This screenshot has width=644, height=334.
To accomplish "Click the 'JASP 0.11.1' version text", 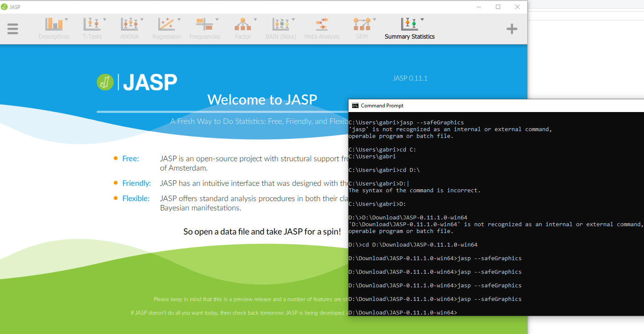I will (410, 78).
